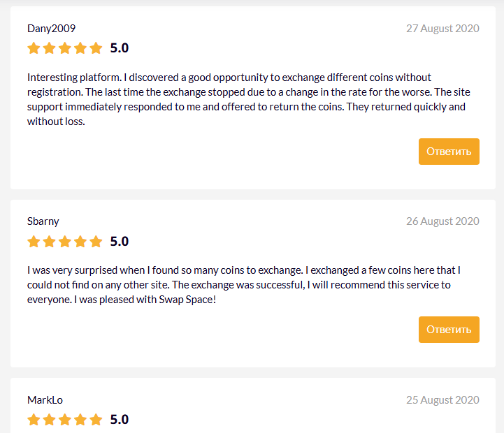Viewport: 504px width, 433px height.
Task: Click the third star in Dany2009's rating
Action: coord(65,48)
